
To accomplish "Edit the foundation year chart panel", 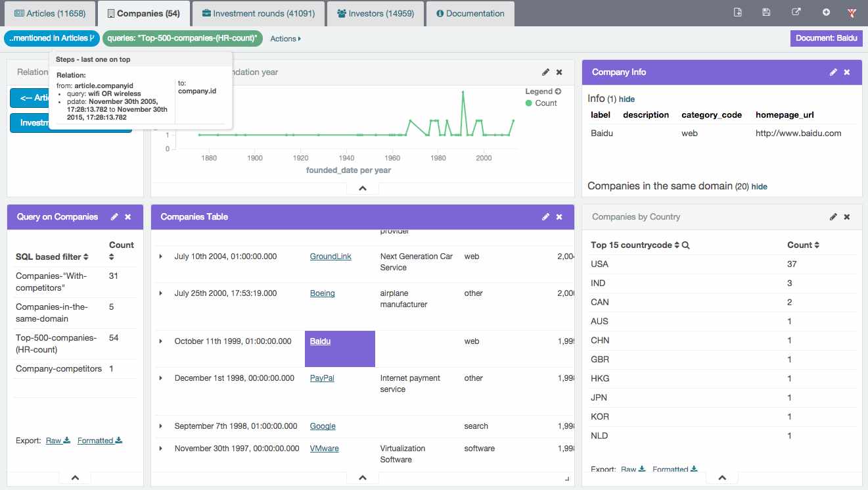I will (x=546, y=72).
